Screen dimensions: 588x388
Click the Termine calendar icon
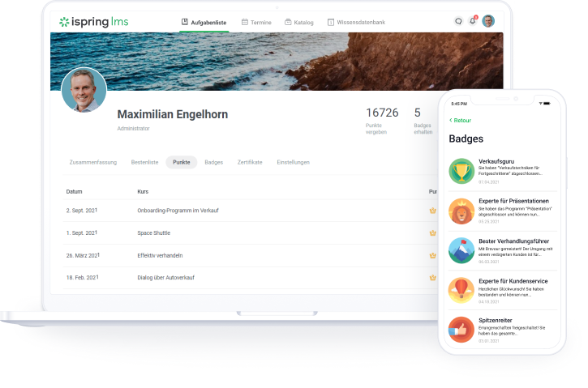[244, 22]
